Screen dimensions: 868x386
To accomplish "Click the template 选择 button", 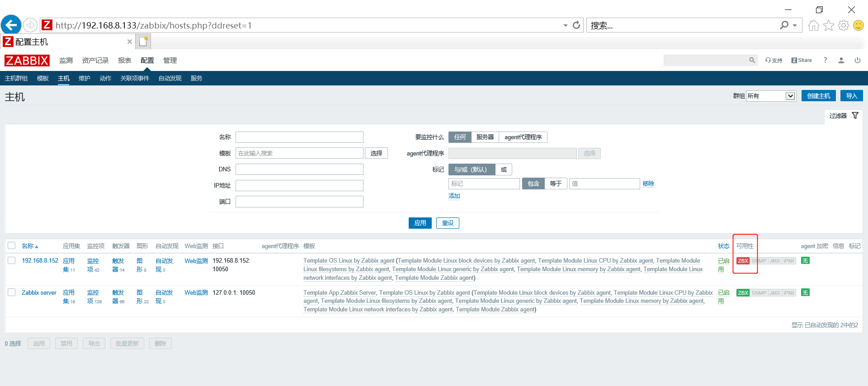I will pos(377,153).
